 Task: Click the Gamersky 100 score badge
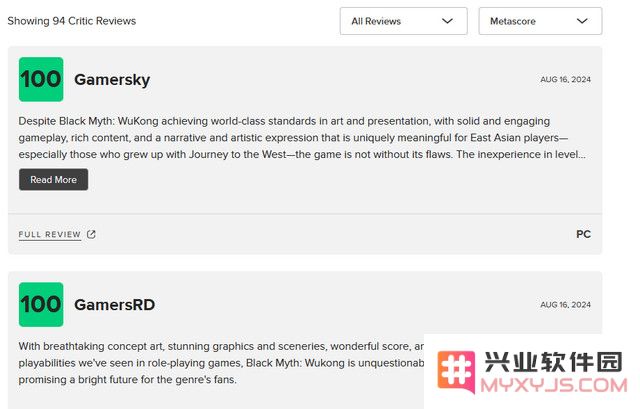41,79
